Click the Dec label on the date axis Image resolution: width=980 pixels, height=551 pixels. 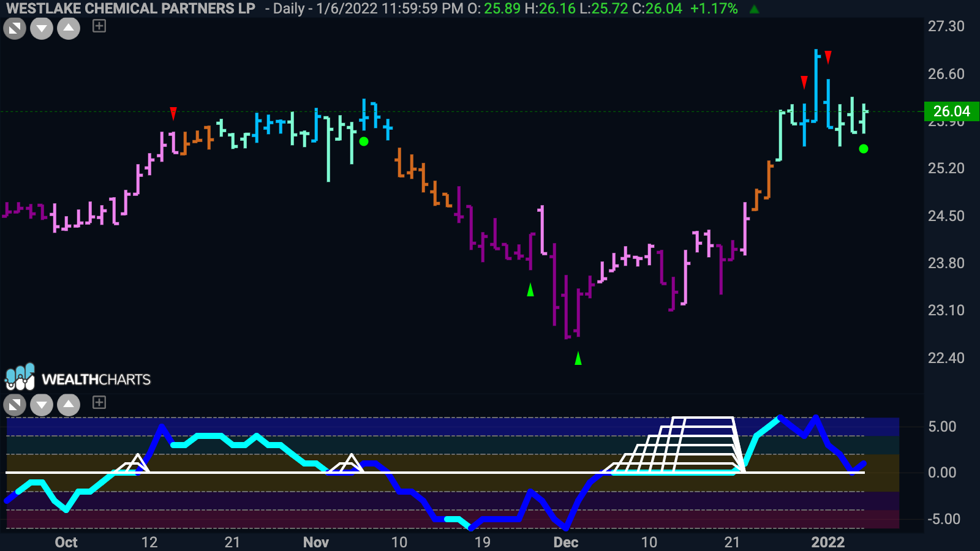coord(566,542)
